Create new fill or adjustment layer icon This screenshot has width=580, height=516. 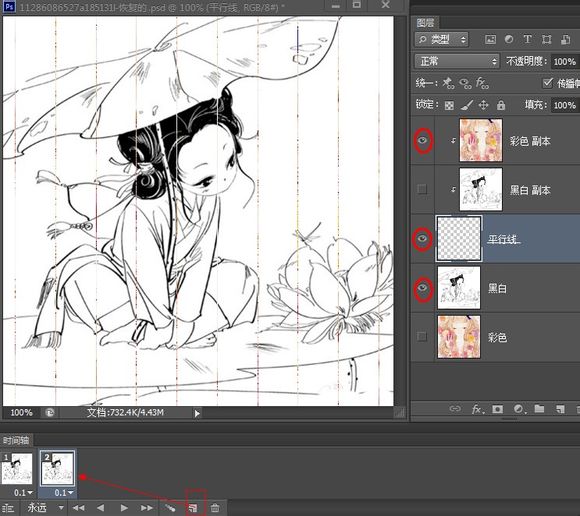(x=519, y=409)
